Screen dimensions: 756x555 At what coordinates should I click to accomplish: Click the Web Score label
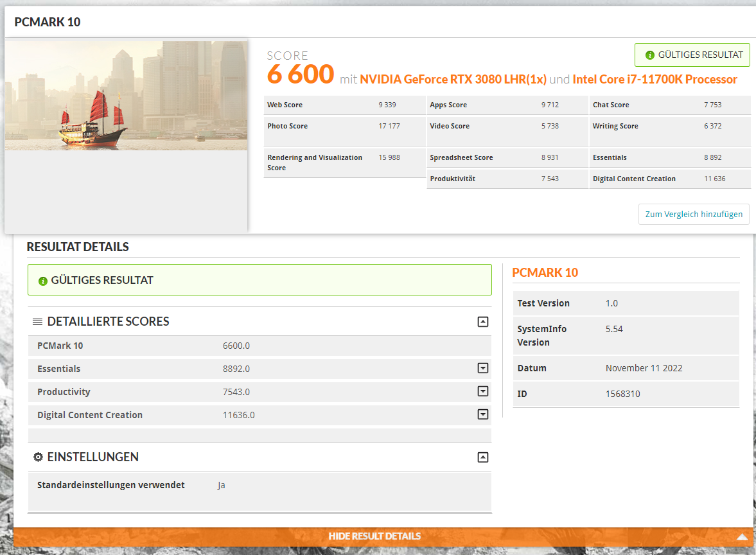pos(285,105)
